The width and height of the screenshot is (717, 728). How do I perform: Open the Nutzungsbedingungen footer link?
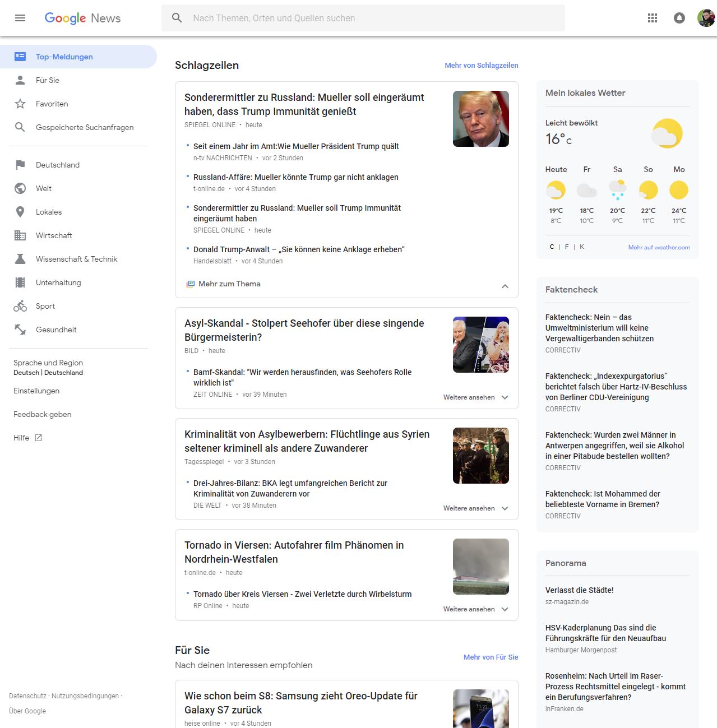click(x=85, y=696)
